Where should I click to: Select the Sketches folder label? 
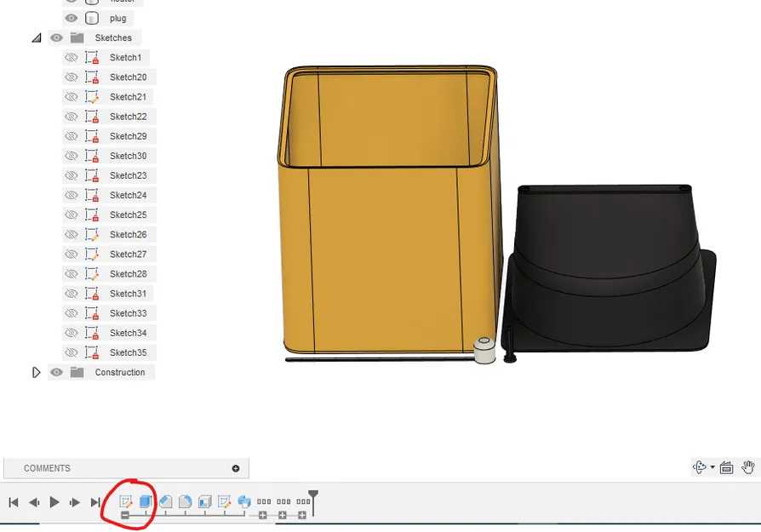[113, 37]
